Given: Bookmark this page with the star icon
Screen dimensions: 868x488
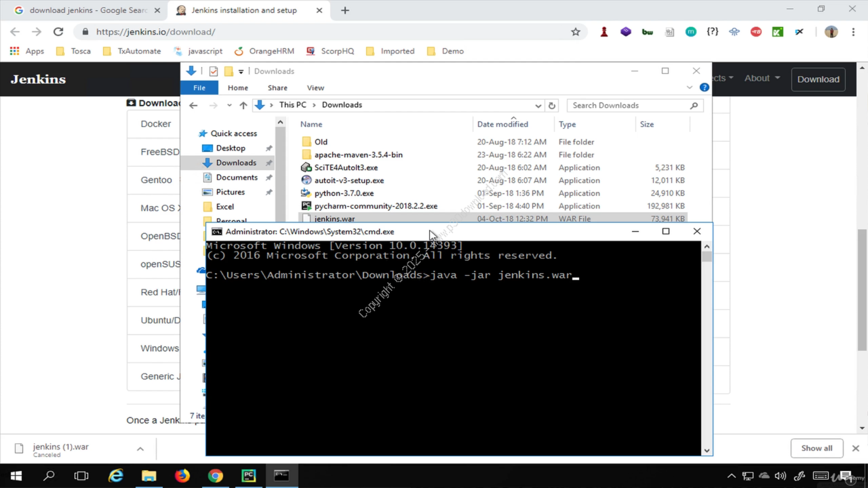Looking at the screenshot, I should pos(576,32).
